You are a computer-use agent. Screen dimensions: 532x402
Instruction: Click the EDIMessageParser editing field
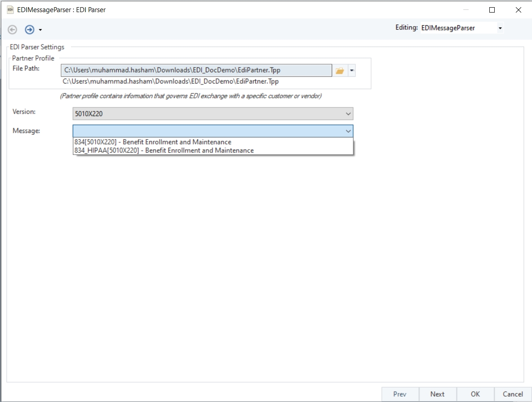coord(458,28)
